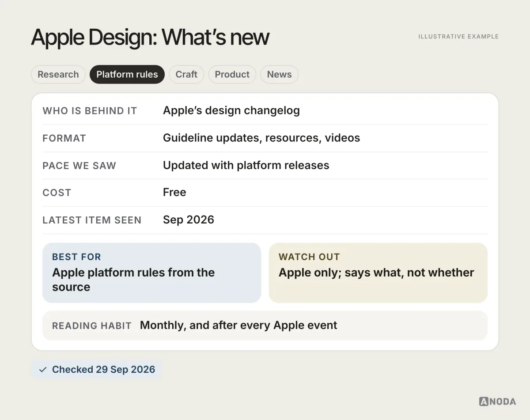Open the Craft tab
Viewport: 530px width, 420px height.
coord(186,74)
